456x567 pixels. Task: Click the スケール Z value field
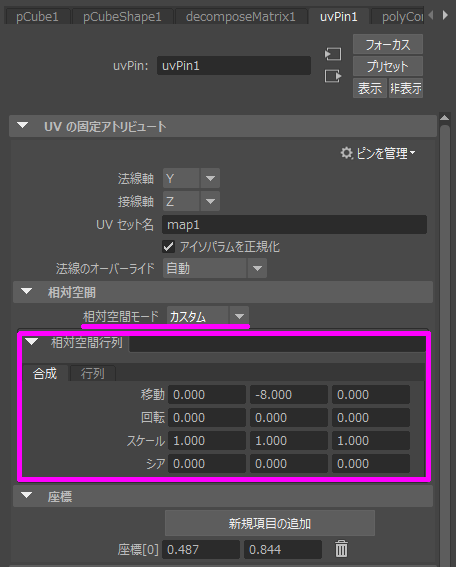click(x=371, y=440)
